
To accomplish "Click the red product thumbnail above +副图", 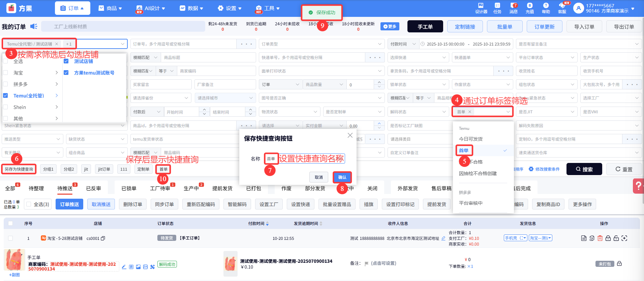I will pos(14,259).
